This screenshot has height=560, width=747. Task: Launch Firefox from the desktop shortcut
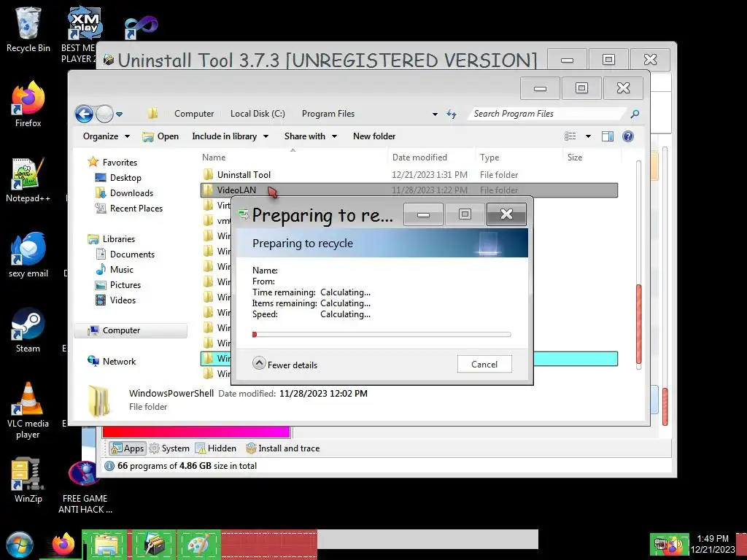28,104
